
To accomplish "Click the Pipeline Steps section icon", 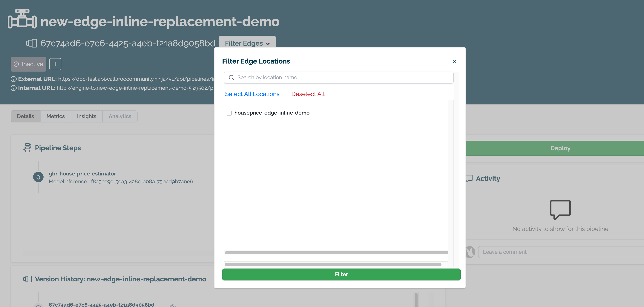I will [x=27, y=148].
